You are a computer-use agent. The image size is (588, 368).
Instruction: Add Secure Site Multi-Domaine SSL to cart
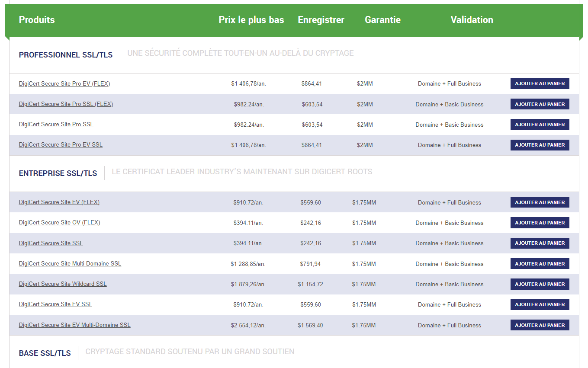pyautogui.click(x=540, y=264)
